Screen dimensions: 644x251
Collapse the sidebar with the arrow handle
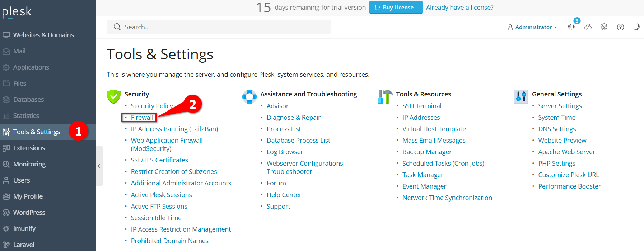(99, 166)
